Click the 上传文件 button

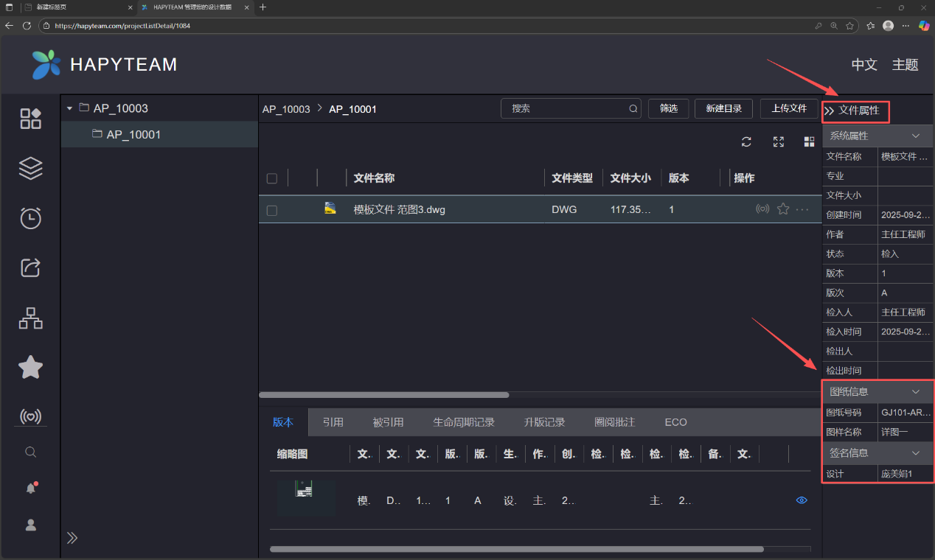(789, 108)
